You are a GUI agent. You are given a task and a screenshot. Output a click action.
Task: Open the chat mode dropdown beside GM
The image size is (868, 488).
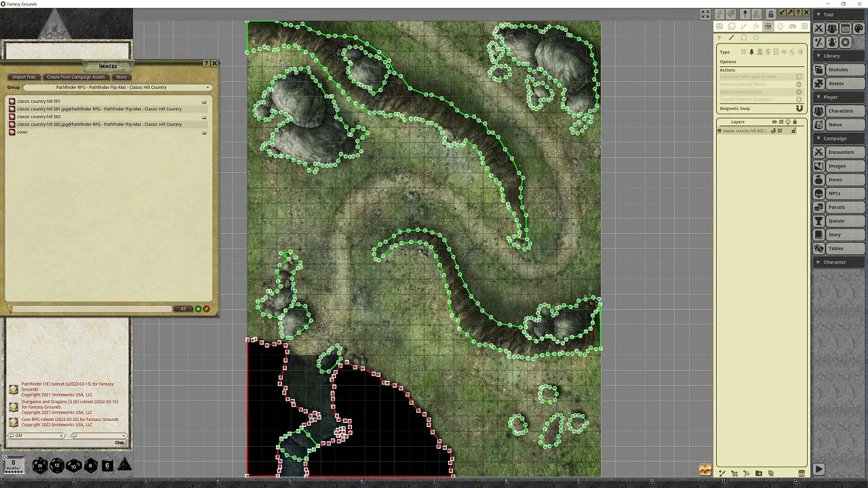[x=98, y=436]
